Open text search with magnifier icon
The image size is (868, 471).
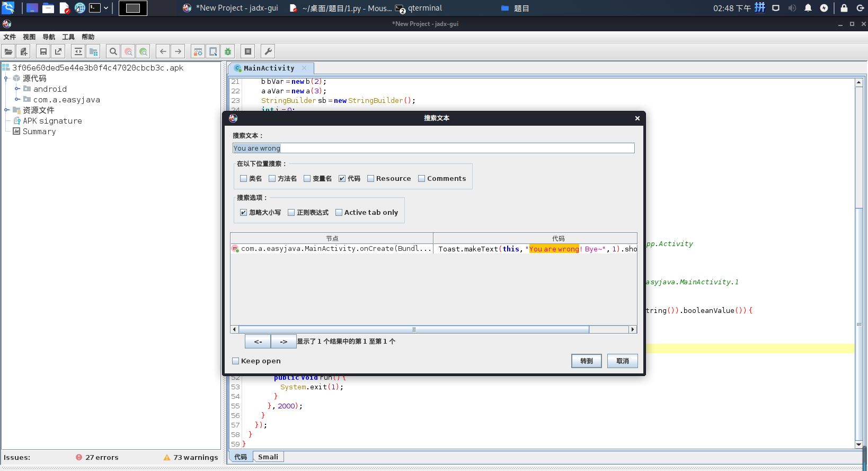[x=113, y=51]
